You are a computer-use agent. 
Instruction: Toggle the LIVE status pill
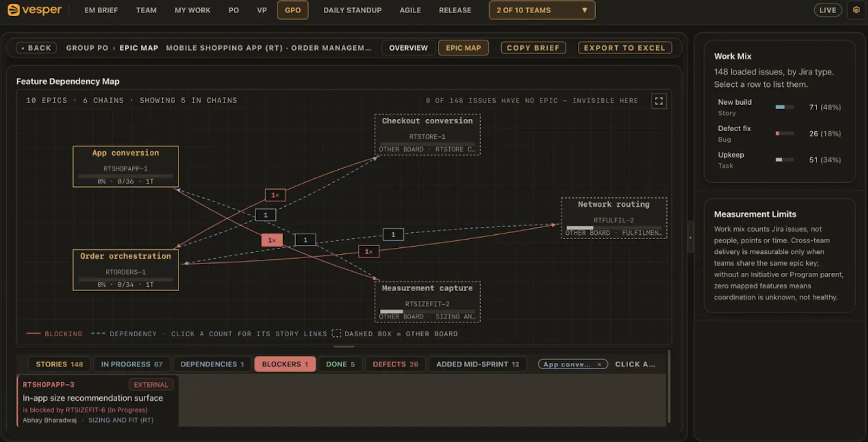pyautogui.click(x=827, y=10)
